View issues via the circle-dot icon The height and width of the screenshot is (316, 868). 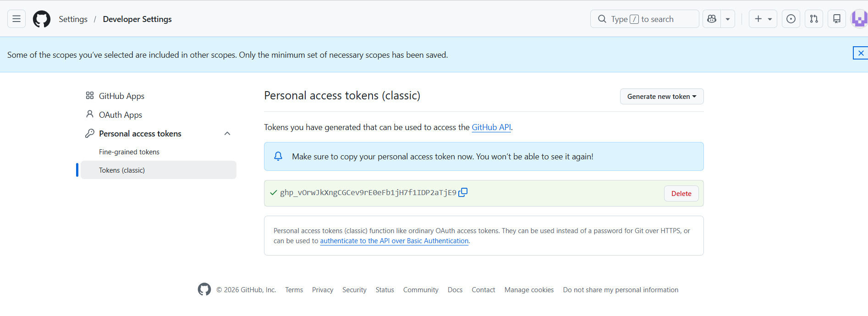pyautogui.click(x=791, y=19)
